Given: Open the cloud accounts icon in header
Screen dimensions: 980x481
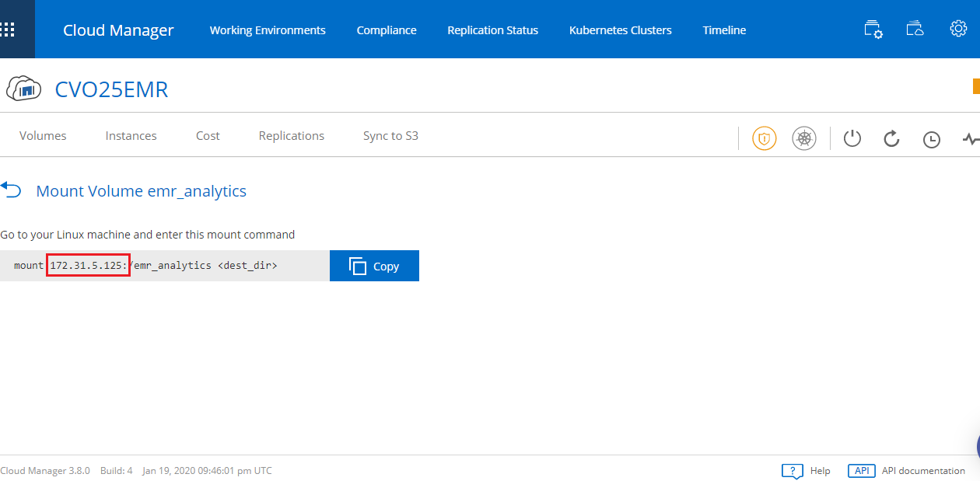Looking at the screenshot, I should [915, 30].
